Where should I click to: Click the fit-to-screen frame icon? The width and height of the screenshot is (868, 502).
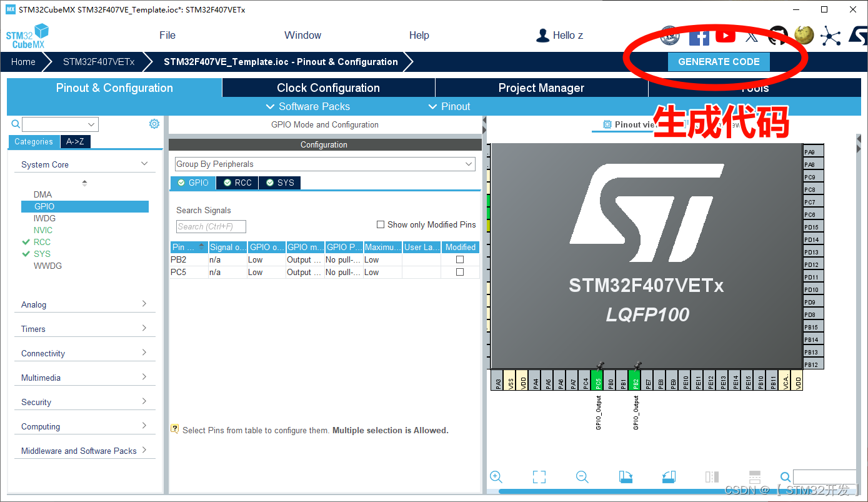pyautogui.click(x=539, y=476)
